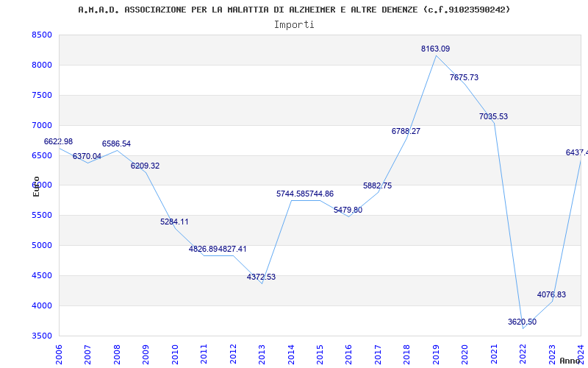
Task: Select x-axis year 2010
Action: (175, 355)
